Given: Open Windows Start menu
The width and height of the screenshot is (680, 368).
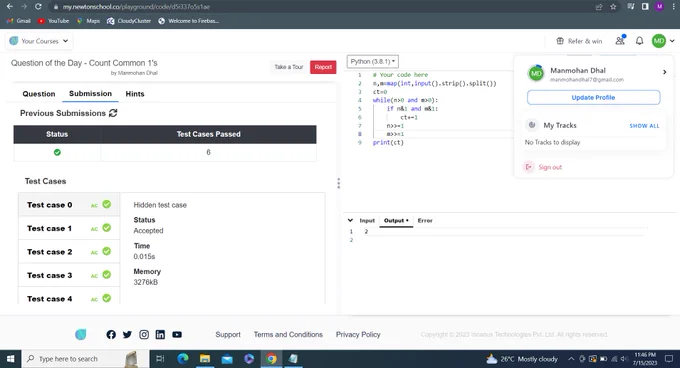Looking at the screenshot, I should pos(10,359).
